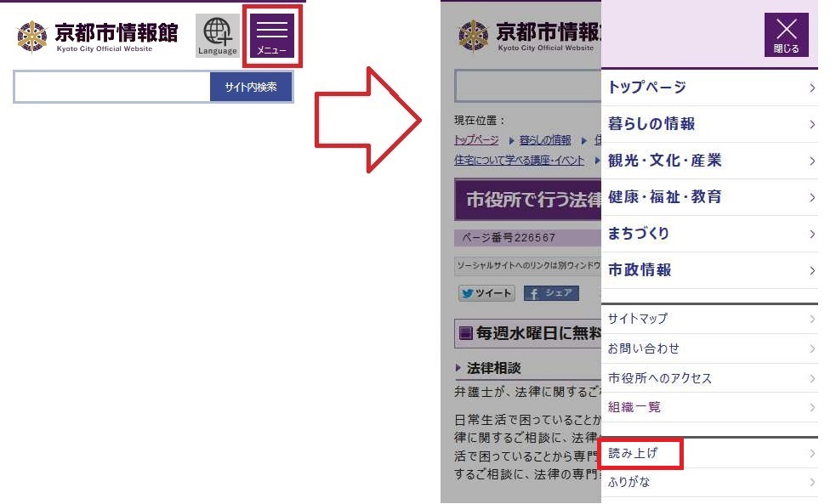This screenshot has height=504, width=836.
Task: Click the Language globe icon
Action: point(217,36)
